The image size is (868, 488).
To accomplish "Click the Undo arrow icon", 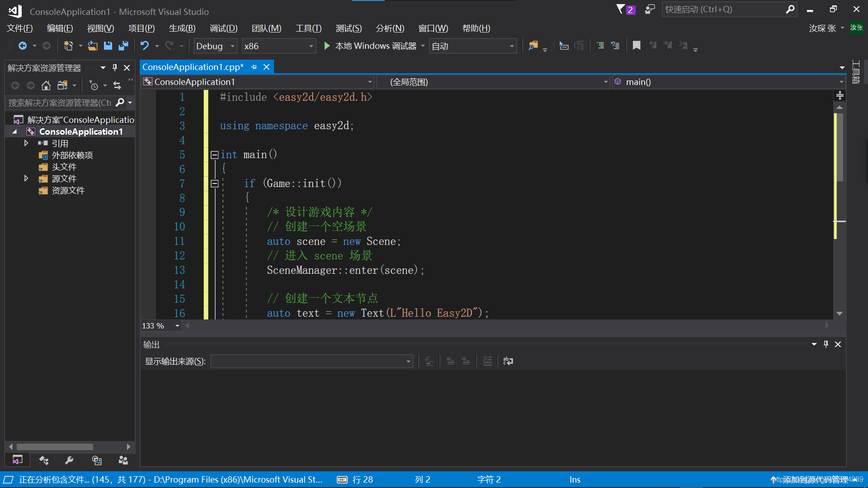I will 144,45.
